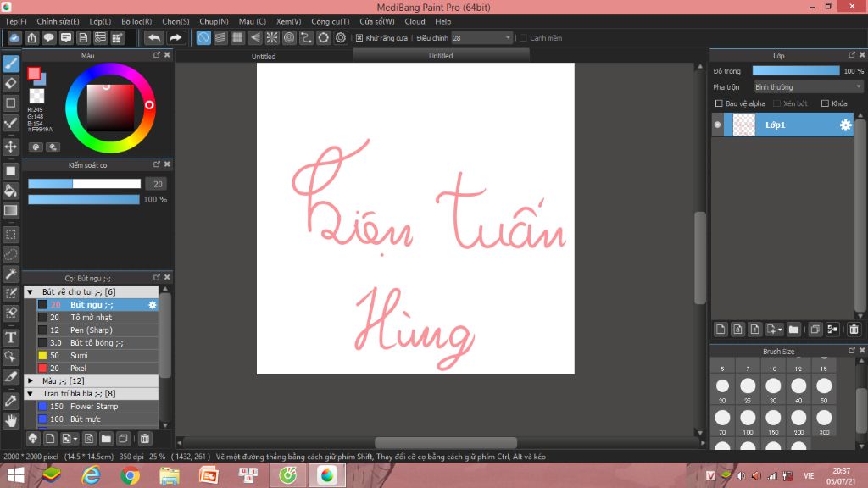Viewport: 868px width, 488px height.
Task: Open snap settings gear in toolbar
Action: tap(341, 37)
